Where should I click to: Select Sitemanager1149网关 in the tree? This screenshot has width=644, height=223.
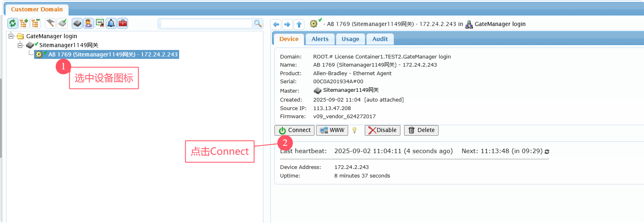pyautogui.click(x=68, y=45)
